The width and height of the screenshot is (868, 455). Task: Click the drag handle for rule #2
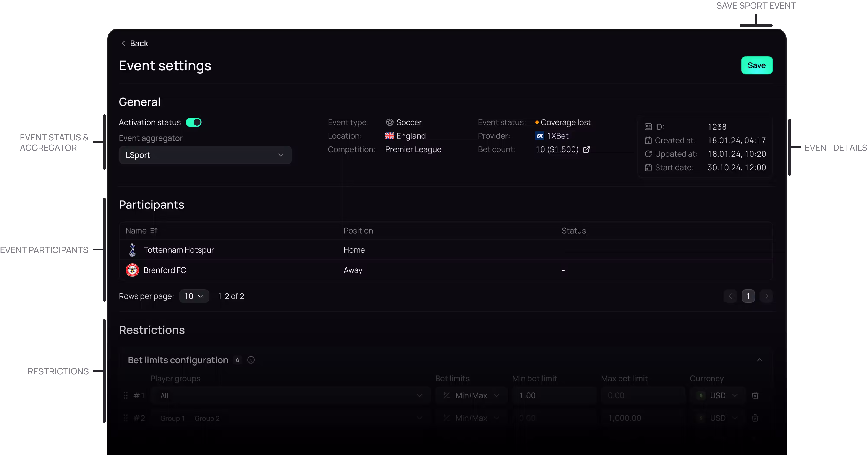point(126,418)
